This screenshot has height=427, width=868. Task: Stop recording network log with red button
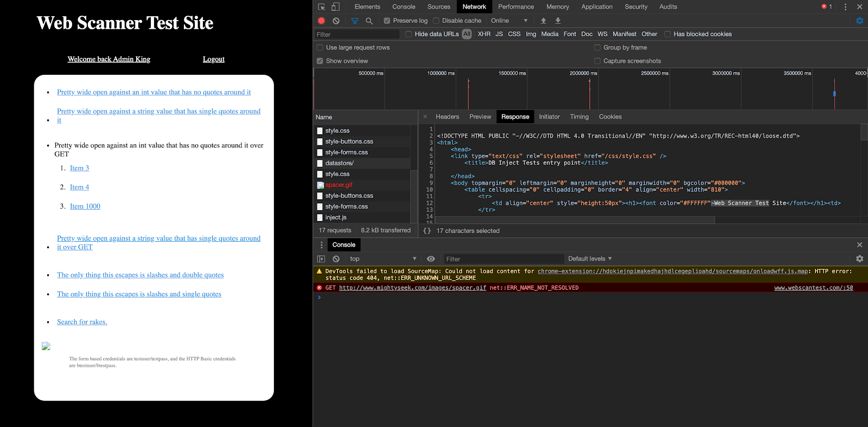321,21
